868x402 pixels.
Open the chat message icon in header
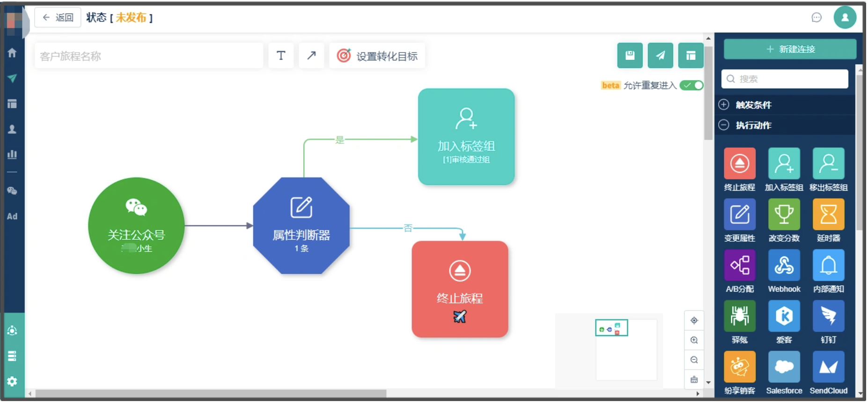coord(817,18)
